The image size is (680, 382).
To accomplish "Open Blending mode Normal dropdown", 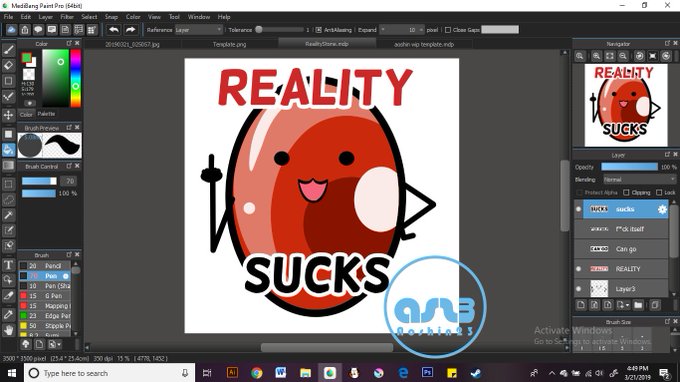I will (x=639, y=180).
